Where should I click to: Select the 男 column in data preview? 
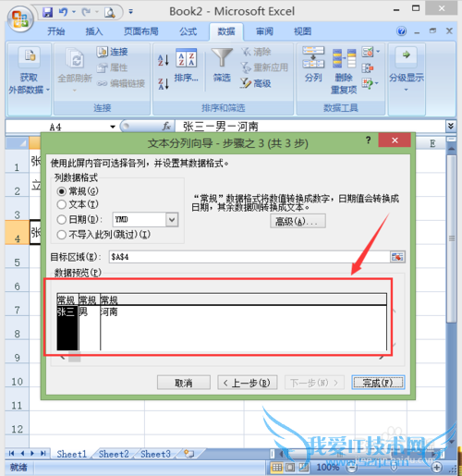coord(90,322)
